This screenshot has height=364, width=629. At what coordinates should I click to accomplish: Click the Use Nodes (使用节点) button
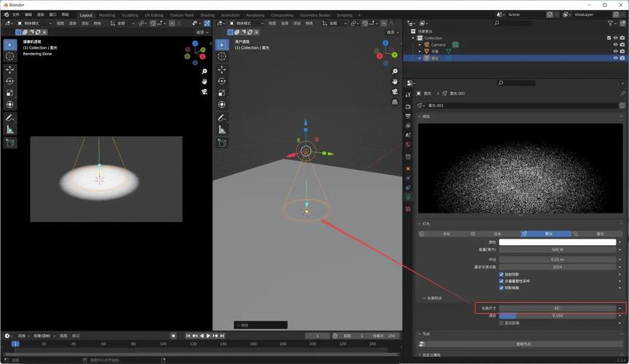pos(521,344)
